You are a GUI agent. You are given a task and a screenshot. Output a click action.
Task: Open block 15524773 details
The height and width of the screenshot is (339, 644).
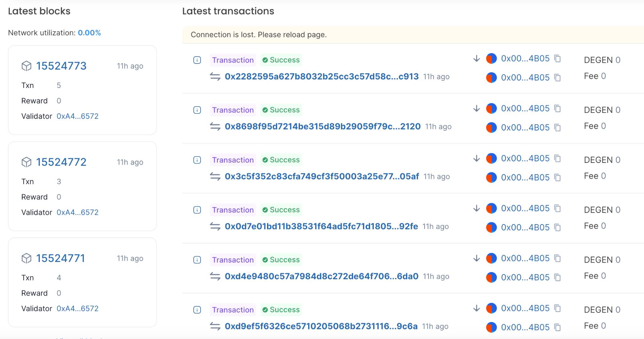(x=61, y=66)
